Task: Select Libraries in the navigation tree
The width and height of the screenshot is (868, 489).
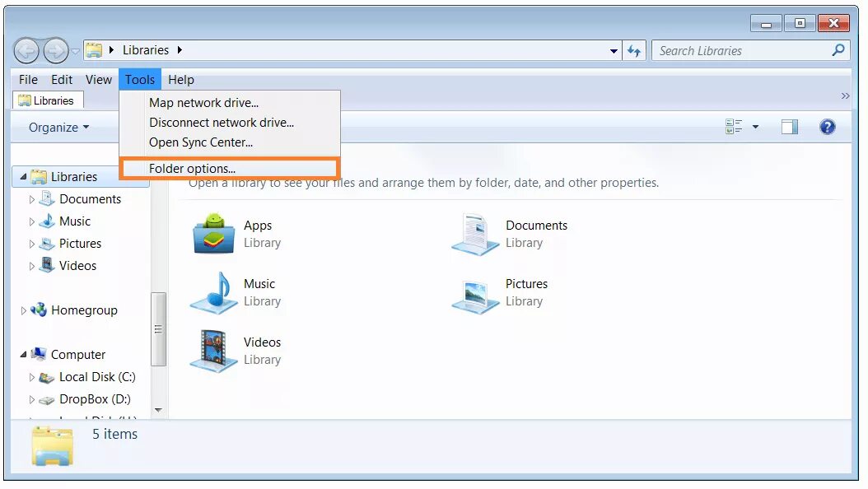Action: [73, 177]
